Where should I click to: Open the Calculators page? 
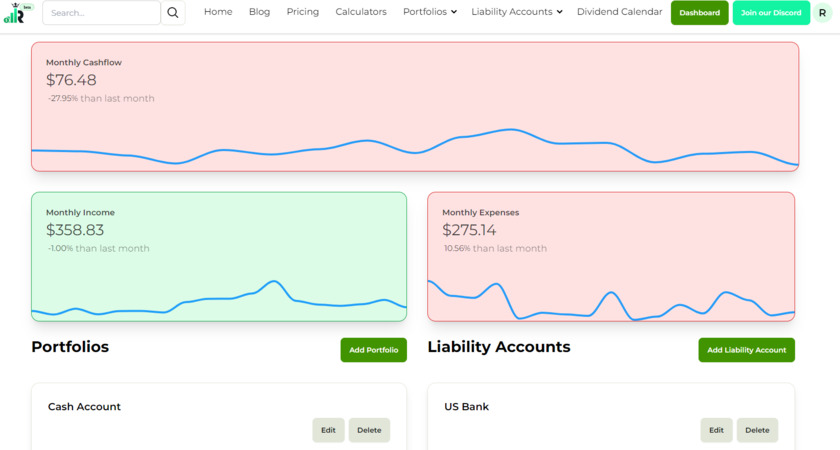[x=361, y=12]
